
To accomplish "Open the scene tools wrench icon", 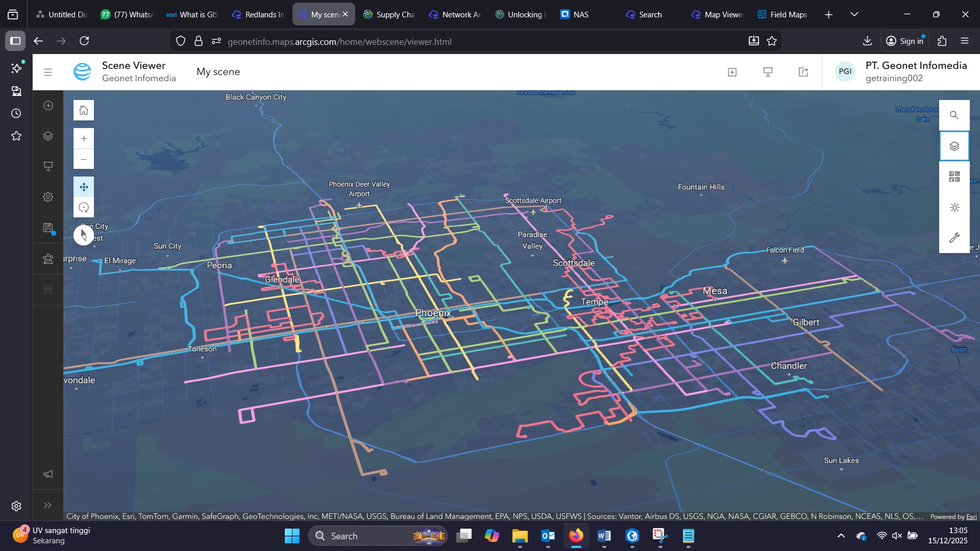I will (x=954, y=238).
